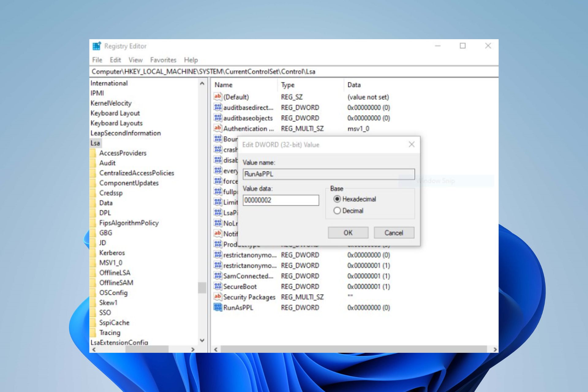588x392 pixels.
Task: Click the values pane right scroll arrow
Action: 495,349
